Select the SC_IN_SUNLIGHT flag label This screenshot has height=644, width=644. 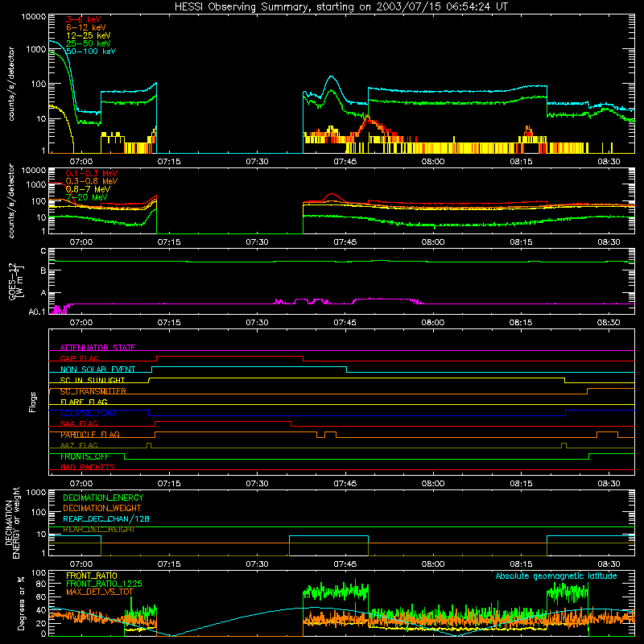pyautogui.click(x=92, y=380)
